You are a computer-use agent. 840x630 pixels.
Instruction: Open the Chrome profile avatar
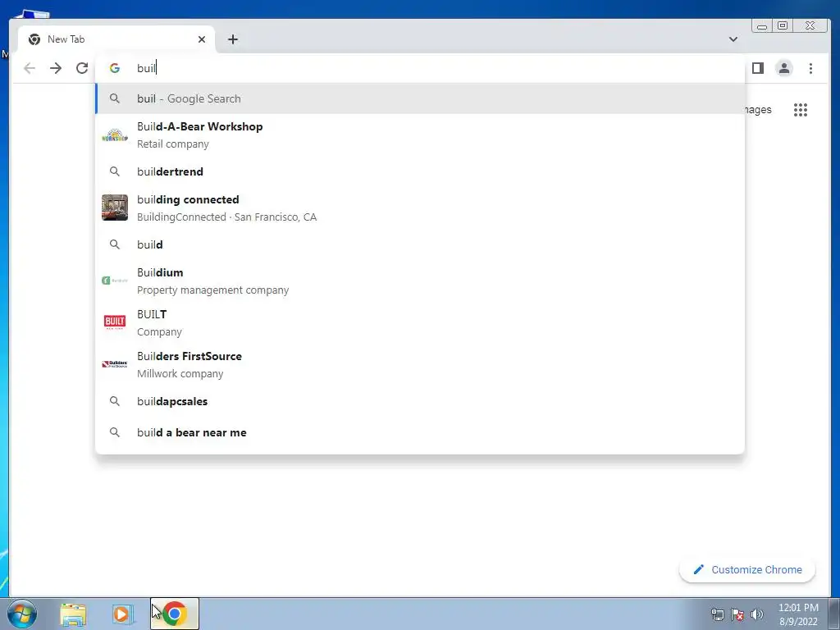click(783, 68)
